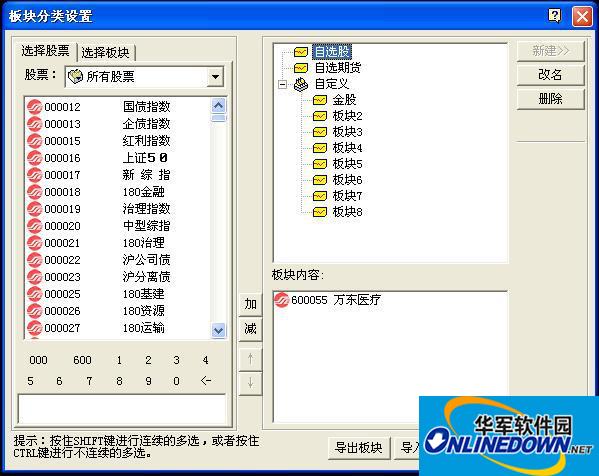Click the stock code 000022
The image size is (599, 476).
pos(62,260)
